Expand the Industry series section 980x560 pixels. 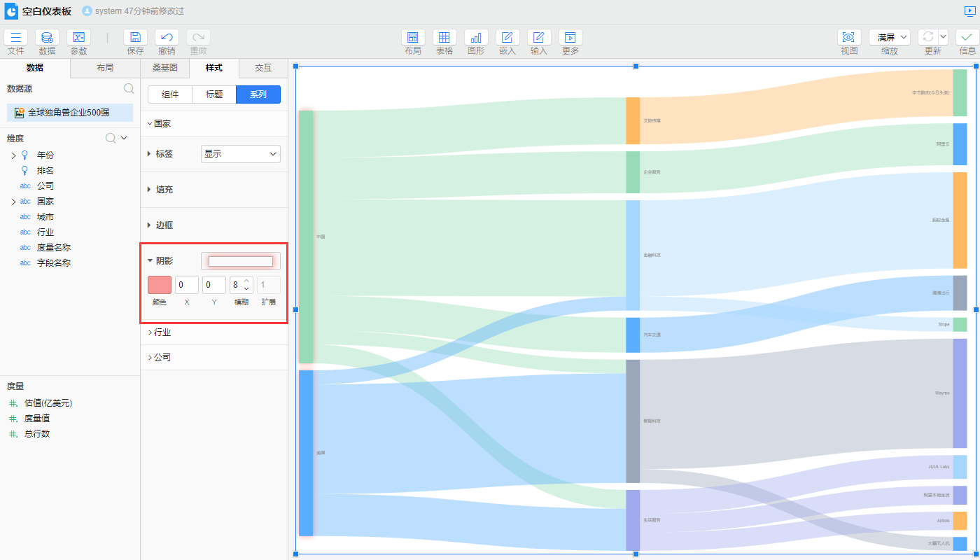click(162, 332)
